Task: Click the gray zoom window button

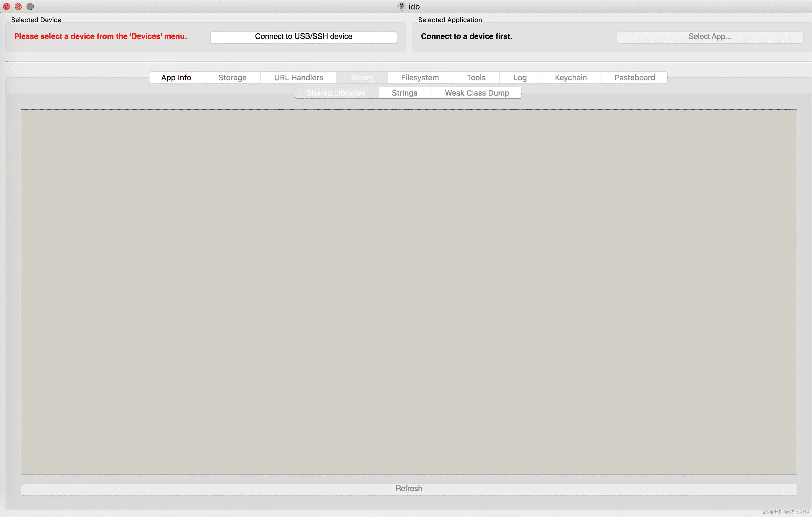Action: (30, 6)
